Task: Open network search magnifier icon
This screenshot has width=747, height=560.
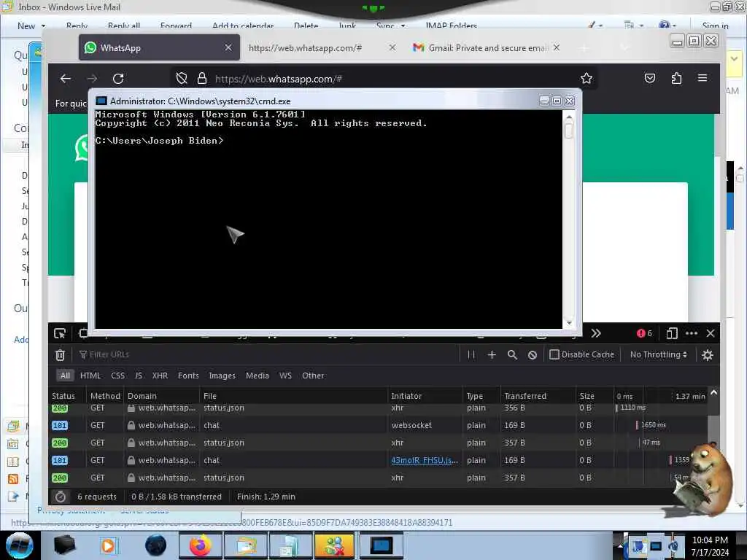Action: click(512, 355)
